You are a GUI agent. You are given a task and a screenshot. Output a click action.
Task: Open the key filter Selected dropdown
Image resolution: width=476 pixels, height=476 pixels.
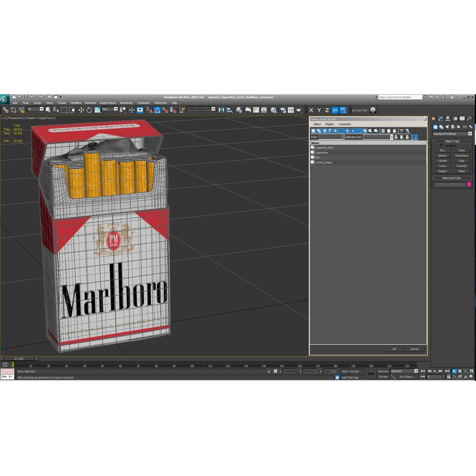(404, 371)
